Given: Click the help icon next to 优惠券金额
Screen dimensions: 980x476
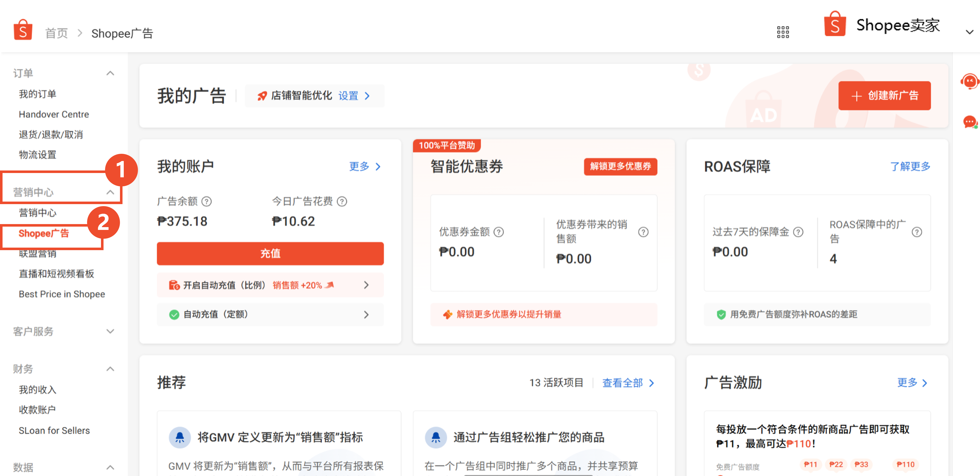Looking at the screenshot, I should (498, 231).
